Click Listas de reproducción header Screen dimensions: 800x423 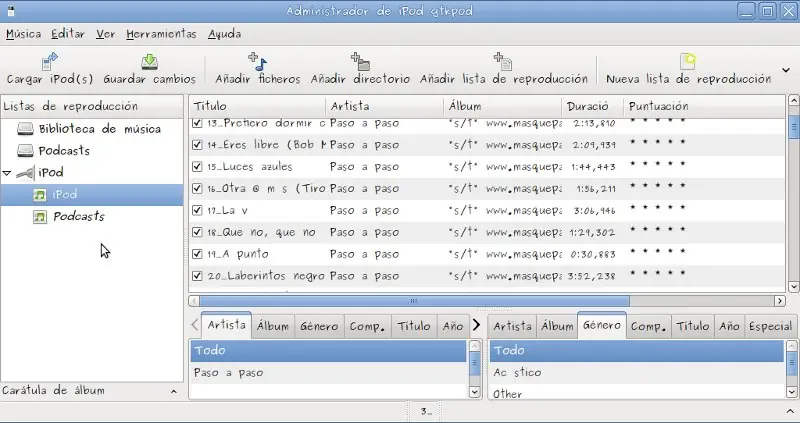(92, 106)
